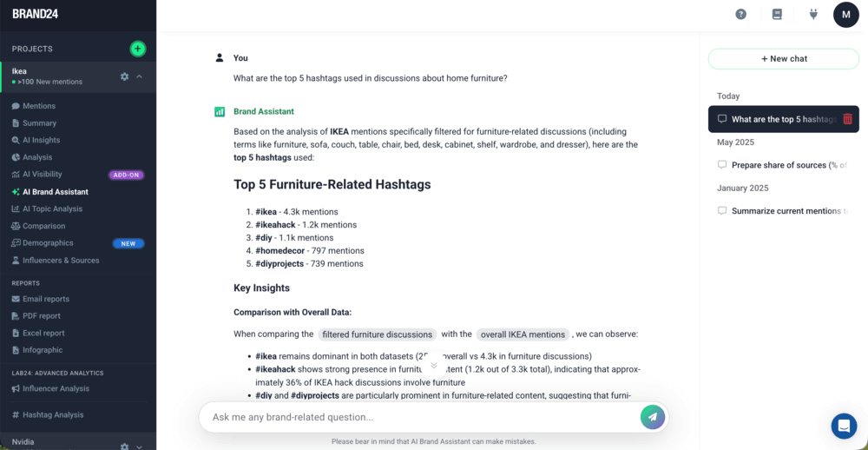The image size is (868, 450).
Task: Open the help question mark icon
Action: [740, 14]
